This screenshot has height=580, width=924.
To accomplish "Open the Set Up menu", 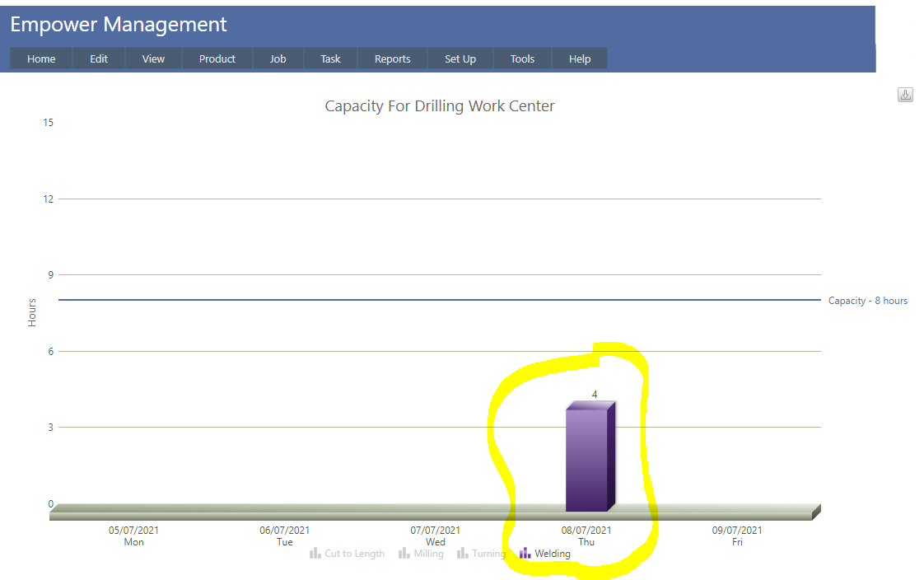I will click(460, 59).
